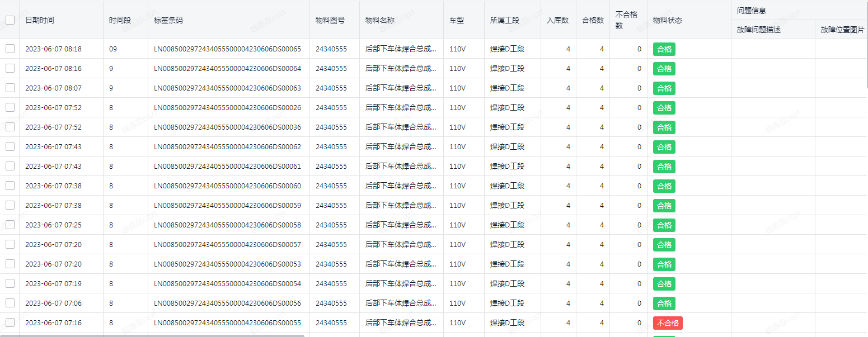Click the 入库数 column header

tap(557, 20)
